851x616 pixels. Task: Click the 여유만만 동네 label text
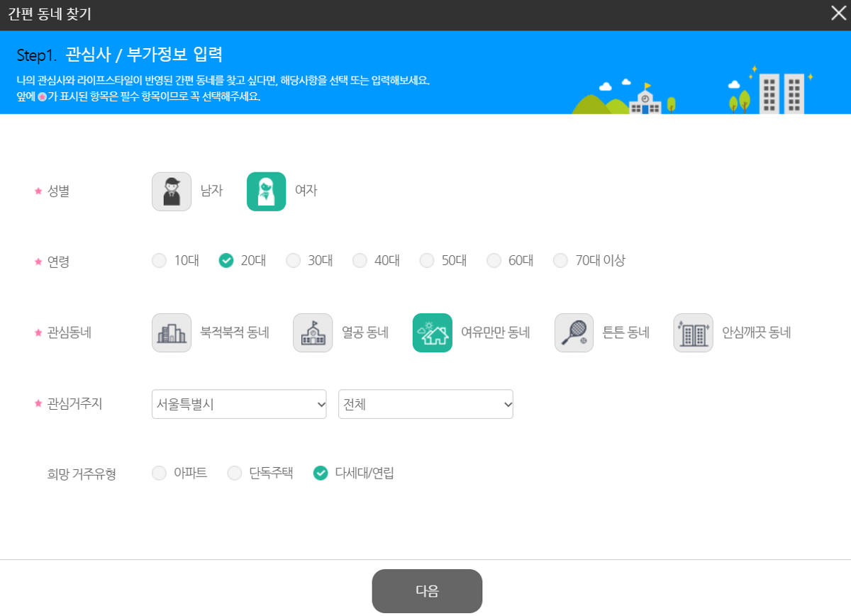tap(496, 332)
